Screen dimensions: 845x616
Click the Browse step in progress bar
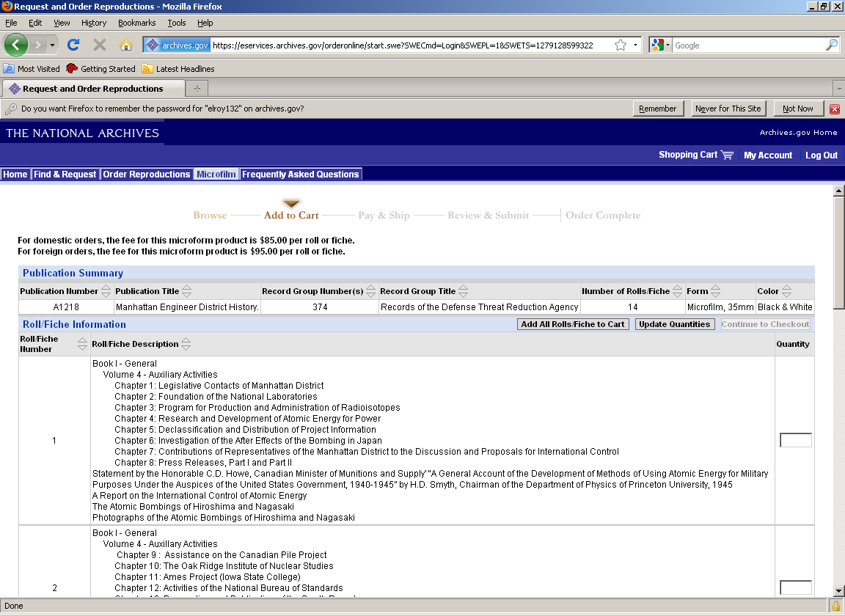(210, 215)
